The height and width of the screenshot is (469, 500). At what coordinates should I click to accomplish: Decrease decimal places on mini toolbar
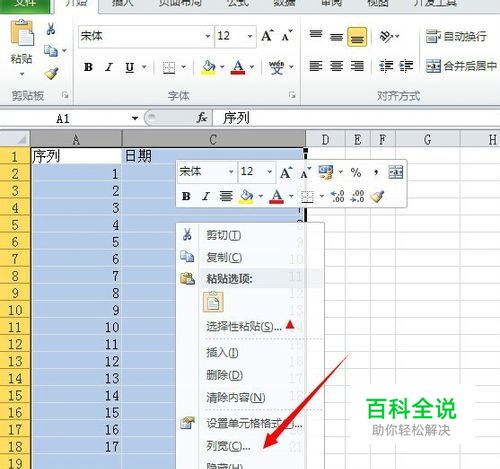pyautogui.click(x=358, y=196)
